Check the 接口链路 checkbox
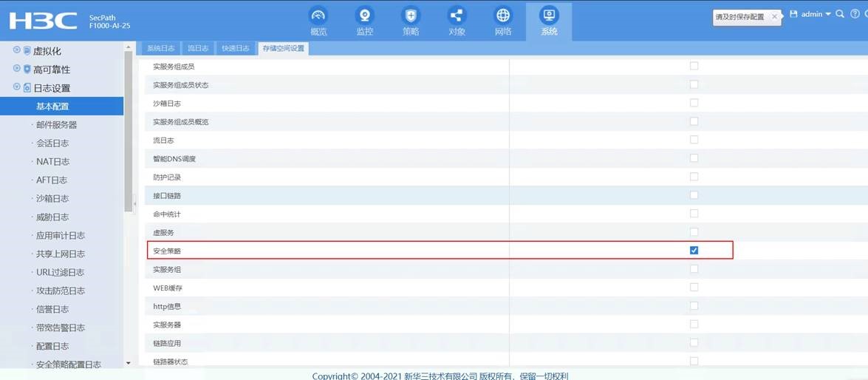The image size is (868, 380). (694, 195)
